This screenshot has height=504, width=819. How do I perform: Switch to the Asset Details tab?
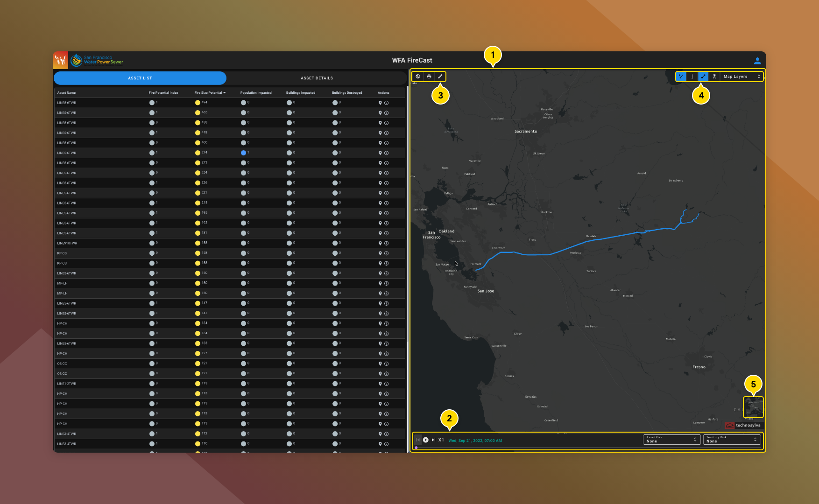[x=317, y=78]
